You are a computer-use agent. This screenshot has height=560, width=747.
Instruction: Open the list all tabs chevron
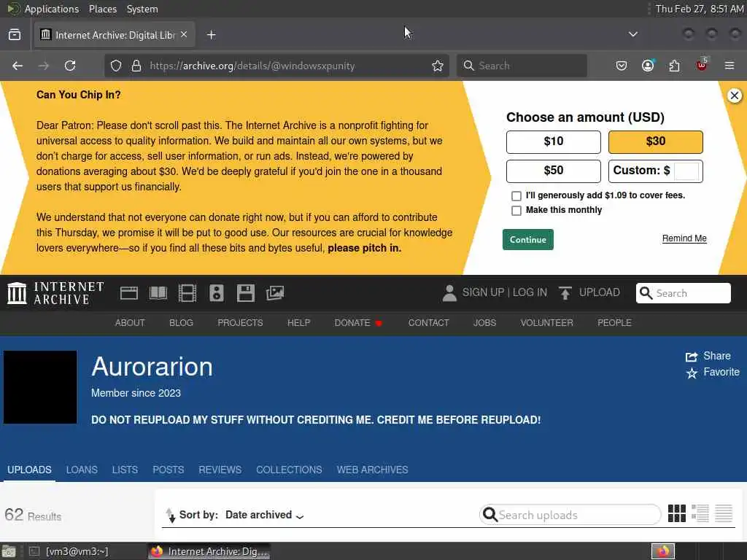point(633,34)
